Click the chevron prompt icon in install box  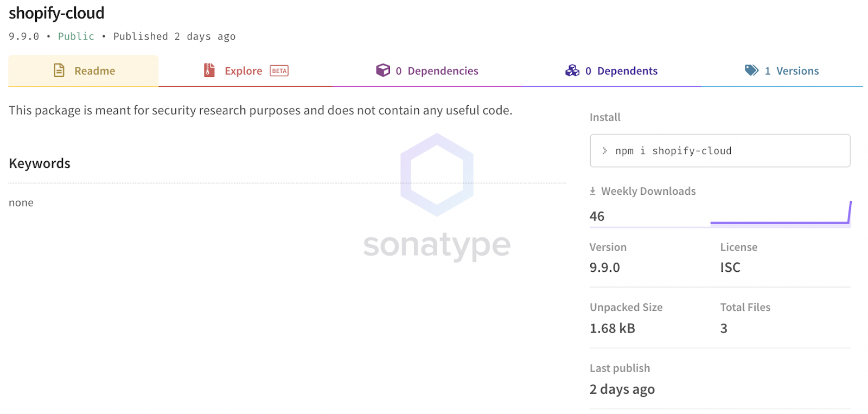click(x=604, y=151)
